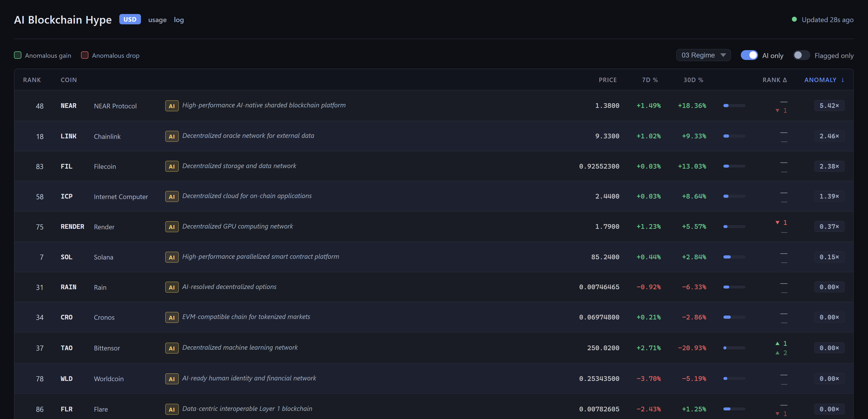Screen dimensions: 868x419
Task: Open the log tab
Action: click(179, 20)
